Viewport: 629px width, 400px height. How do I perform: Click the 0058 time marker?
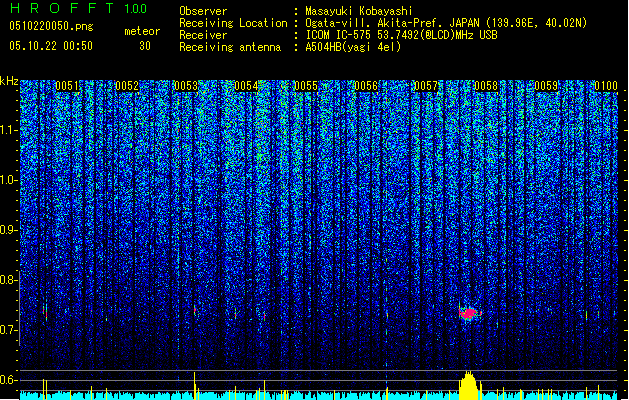click(486, 86)
